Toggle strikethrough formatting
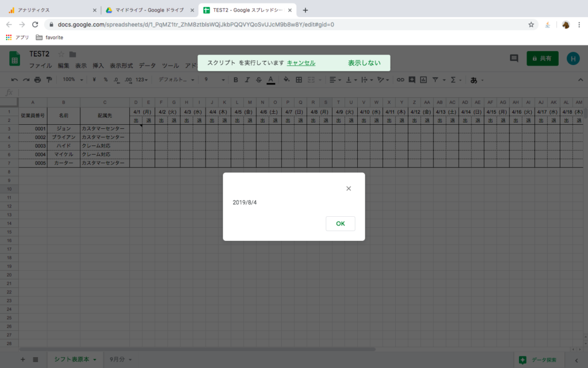The image size is (588, 368). (x=259, y=80)
